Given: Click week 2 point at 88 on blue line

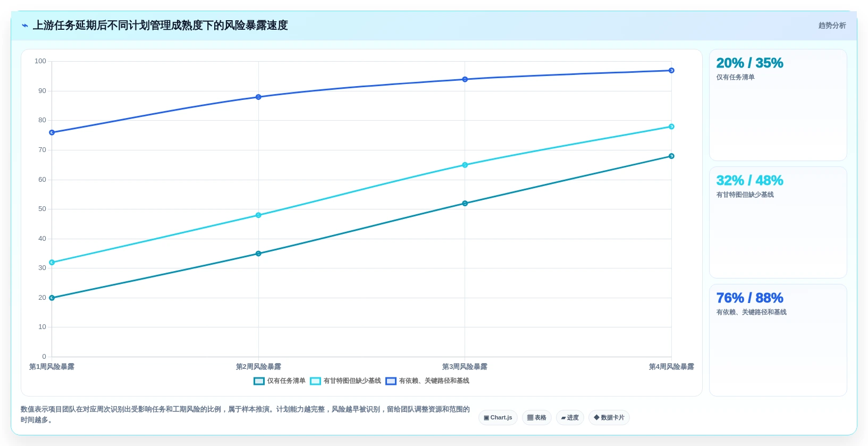Looking at the screenshot, I should point(258,97).
